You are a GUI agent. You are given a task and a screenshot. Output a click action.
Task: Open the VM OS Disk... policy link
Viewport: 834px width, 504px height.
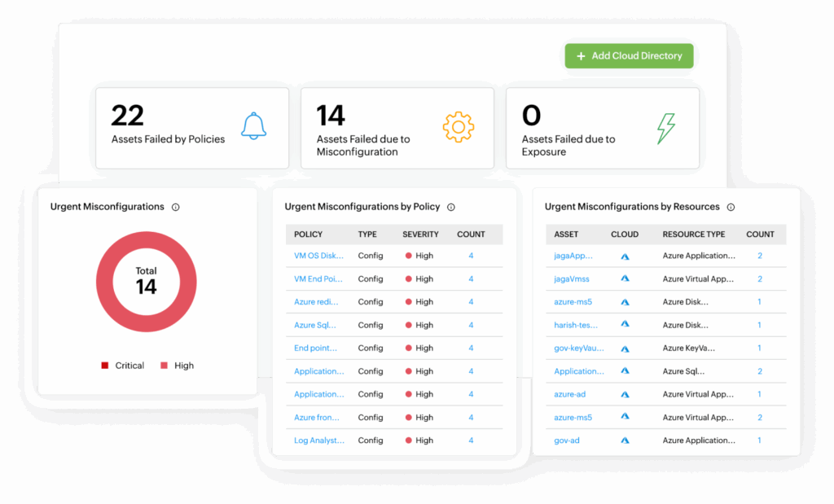coord(318,256)
